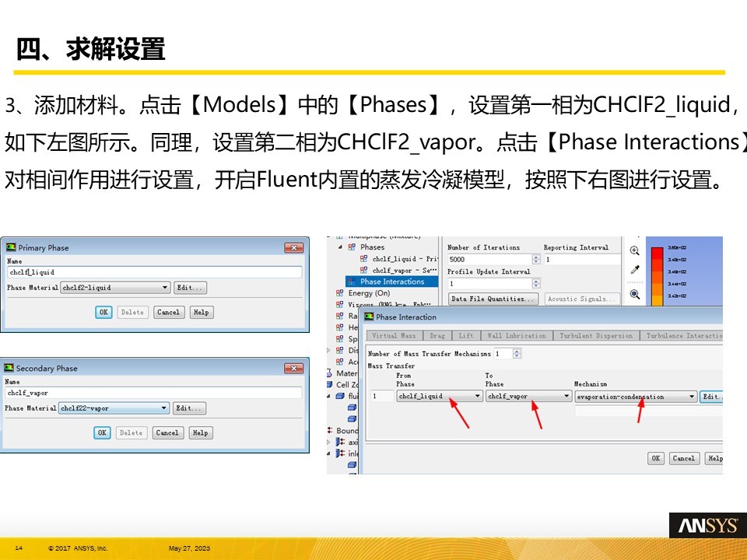This screenshot has height=560, width=747.
Task: Switch to the Drag tab
Action: coord(437,336)
